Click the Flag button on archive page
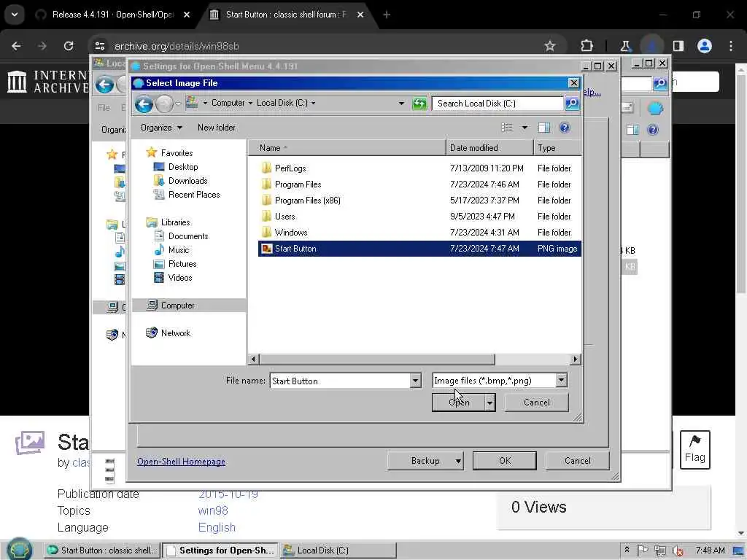 pos(694,450)
